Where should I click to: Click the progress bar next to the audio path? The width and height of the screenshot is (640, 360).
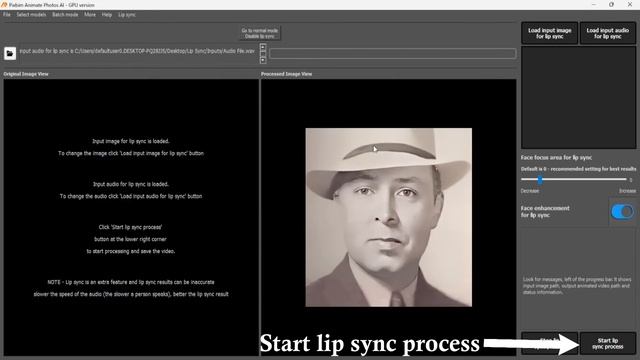(393, 53)
